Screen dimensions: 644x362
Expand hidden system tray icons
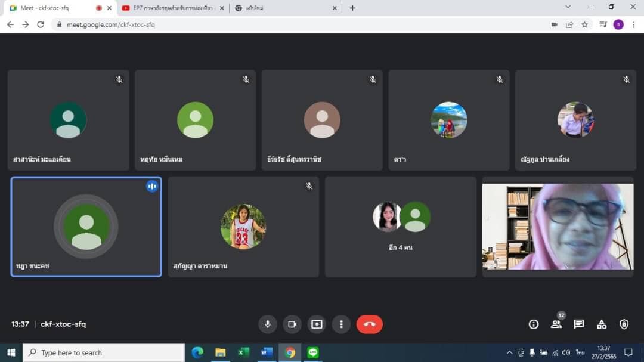[509, 352]
